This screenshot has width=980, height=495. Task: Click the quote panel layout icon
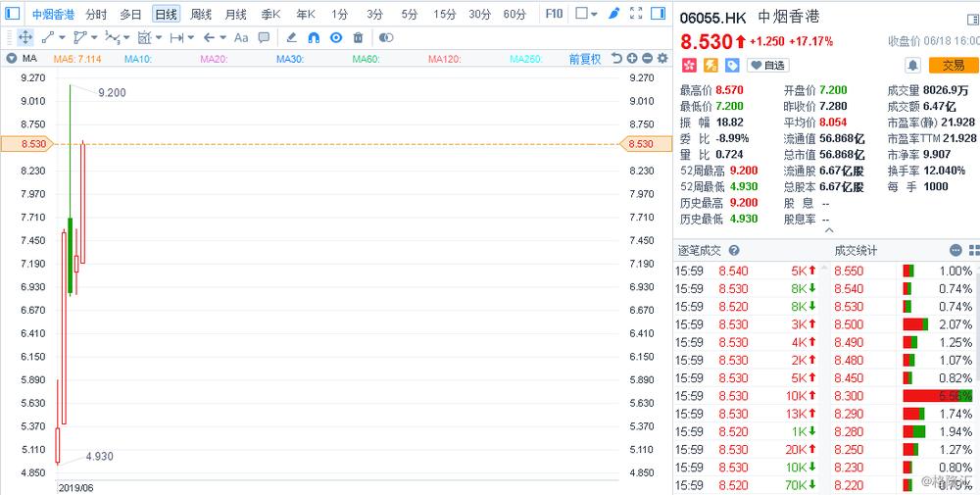[973, 20]
